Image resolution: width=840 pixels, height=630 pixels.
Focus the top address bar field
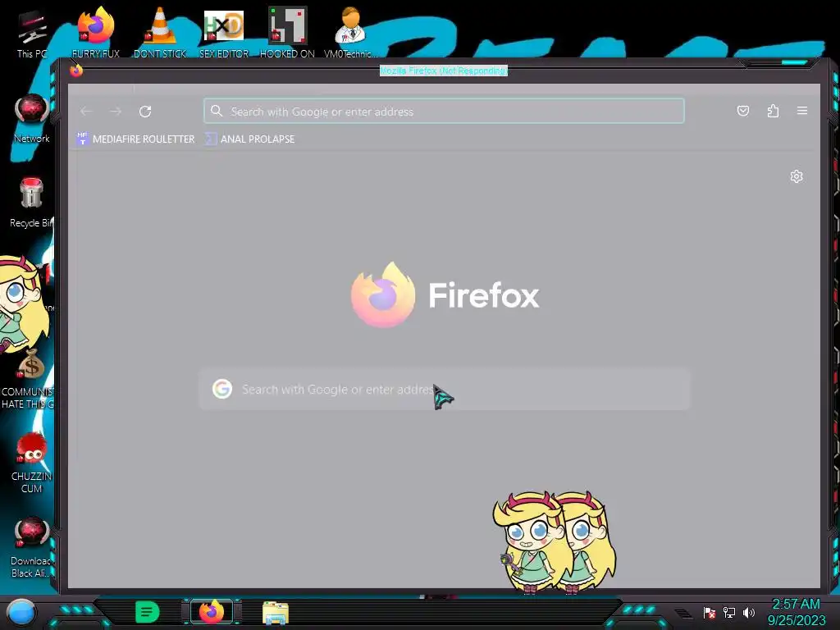tap(444, 111)
